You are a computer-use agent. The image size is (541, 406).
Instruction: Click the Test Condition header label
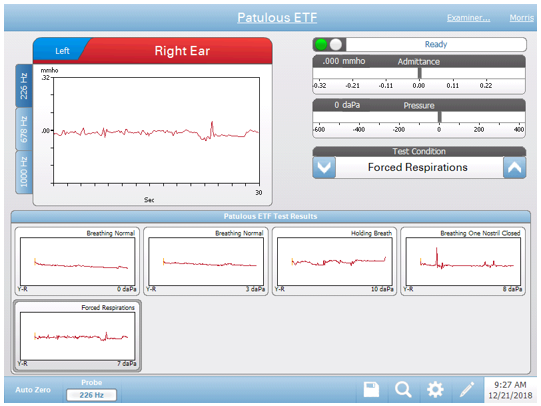point(419,151)
